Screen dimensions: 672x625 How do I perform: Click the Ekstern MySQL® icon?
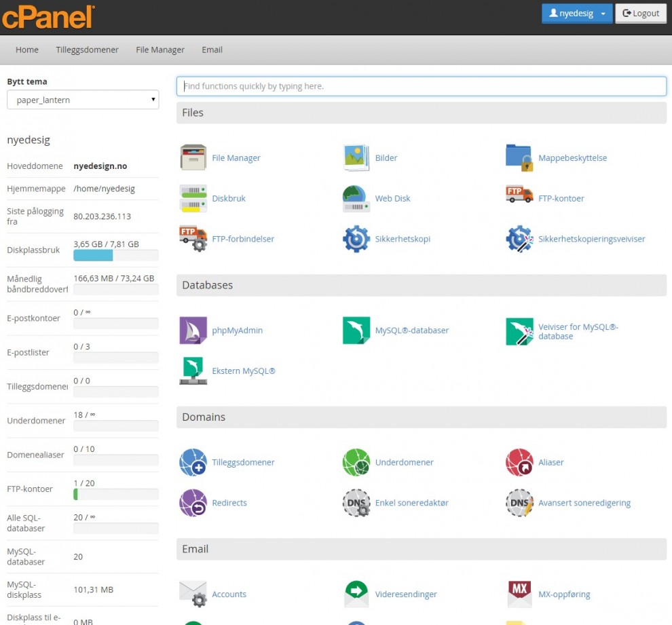pos(193,371)
